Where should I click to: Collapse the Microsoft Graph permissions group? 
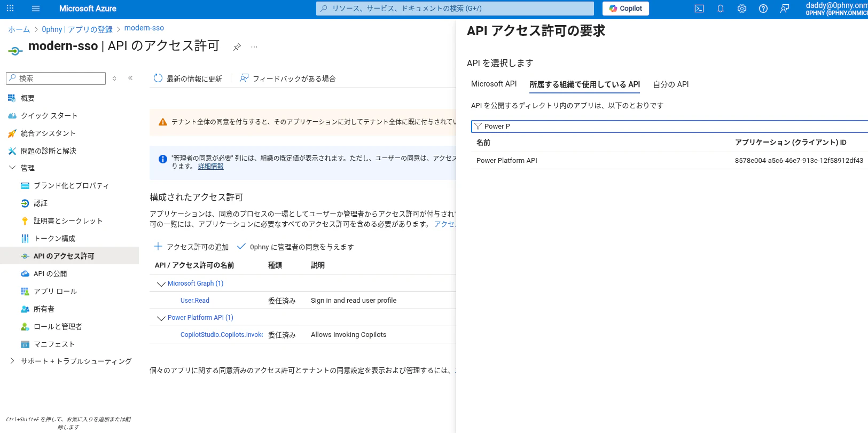[x=161, y=284]
